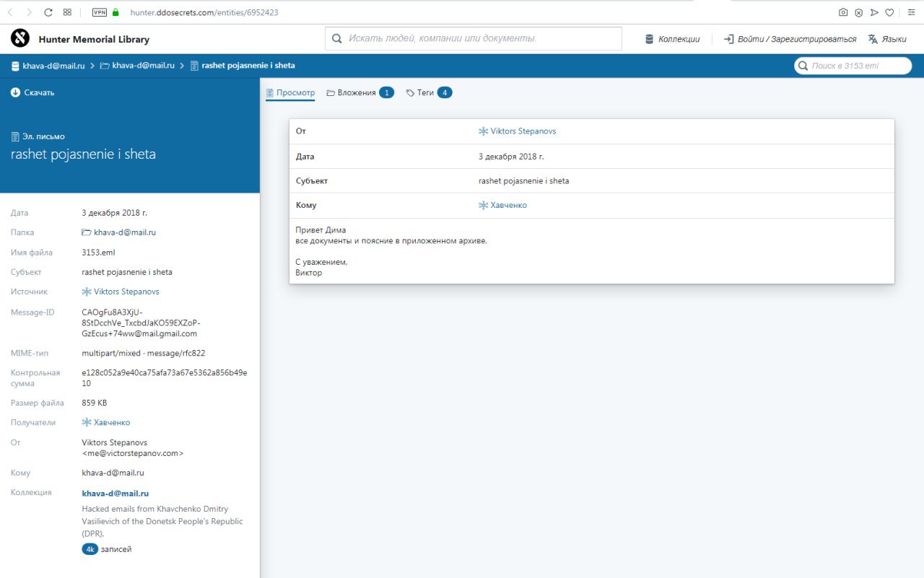The image size is (924, 578).
Task: Open the browser speed dial grid icon
Action: pos(67,12)
